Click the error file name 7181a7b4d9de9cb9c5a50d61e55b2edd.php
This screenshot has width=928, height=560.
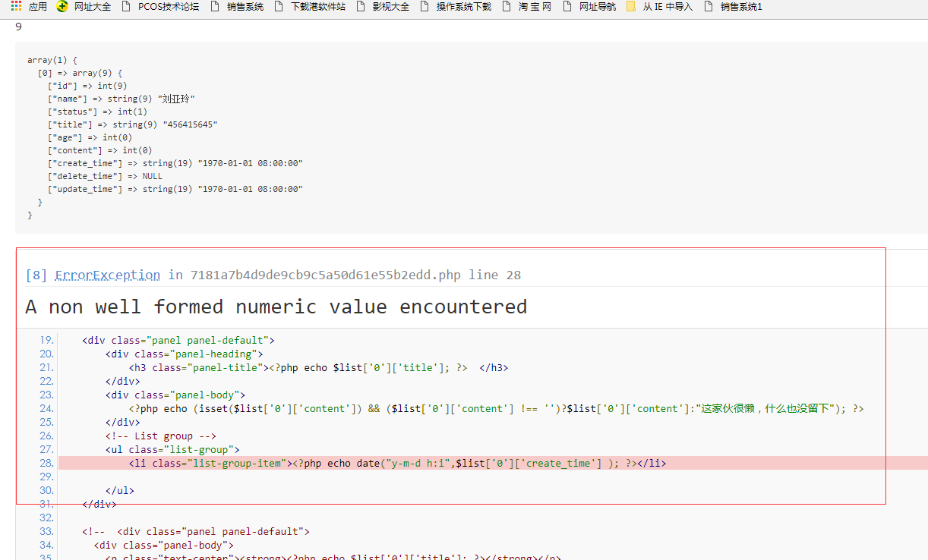326,275
